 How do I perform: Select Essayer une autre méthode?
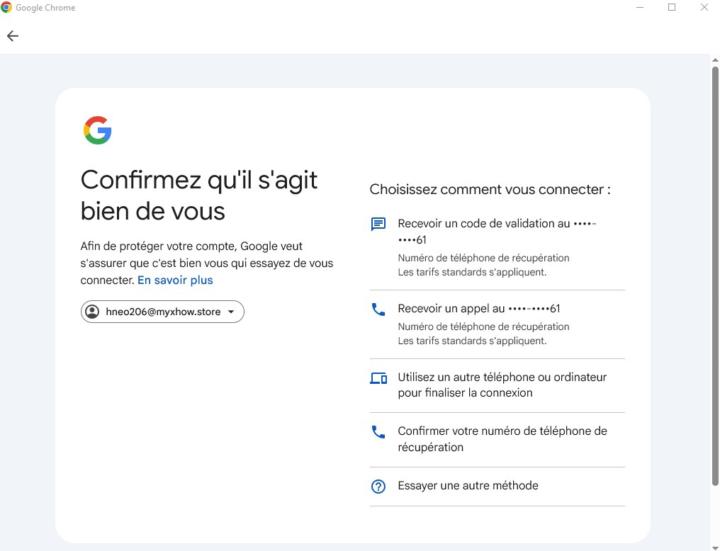[468, 486]
